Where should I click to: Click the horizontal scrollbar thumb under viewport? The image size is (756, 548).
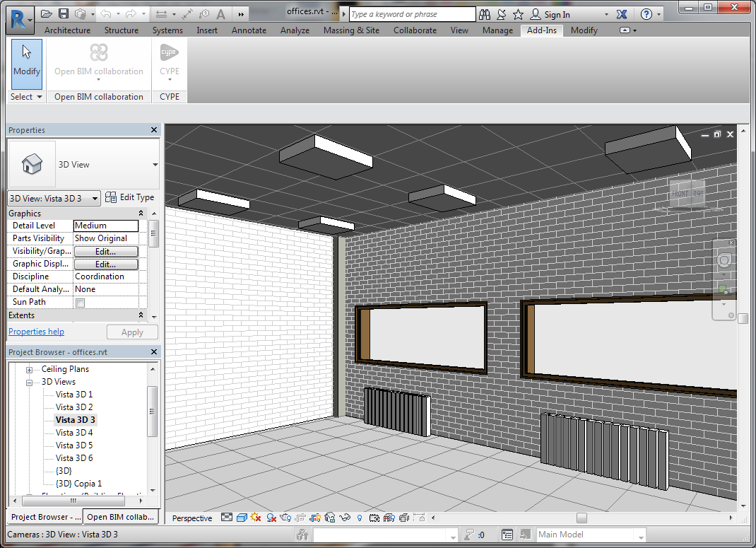pos(581,518)
